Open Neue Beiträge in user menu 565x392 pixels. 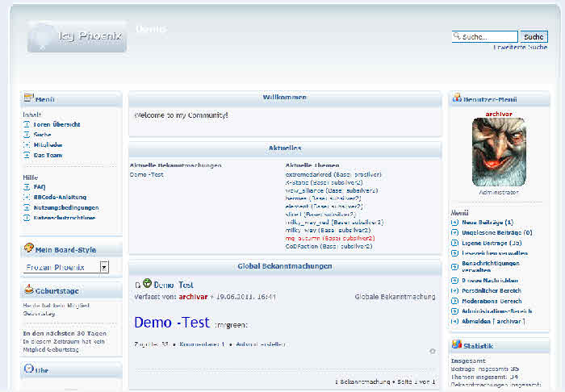tap(487, 222)
